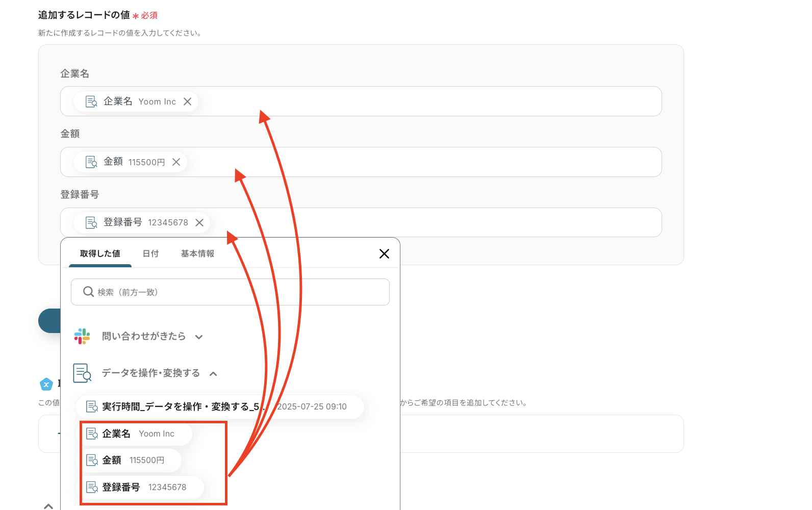This screenshot has width=812, height=510.
Task: Click the Slack icon in the list
Action: [82, 336]
